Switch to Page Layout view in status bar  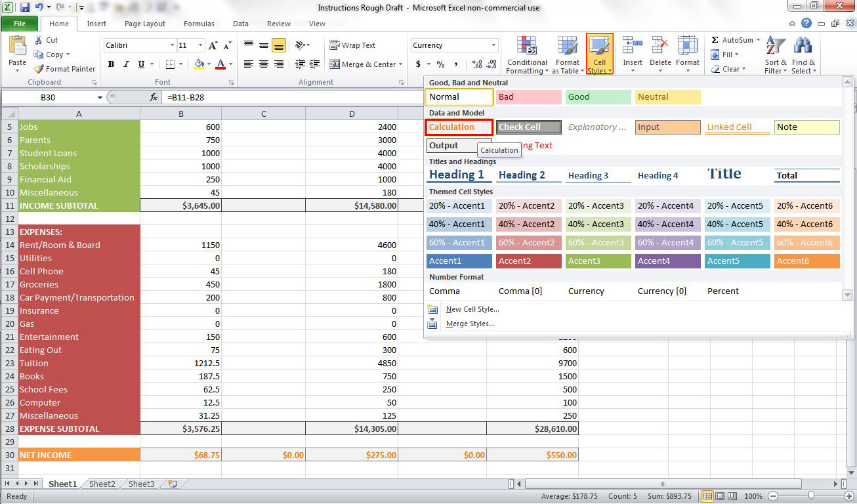[x=721, y=496]
